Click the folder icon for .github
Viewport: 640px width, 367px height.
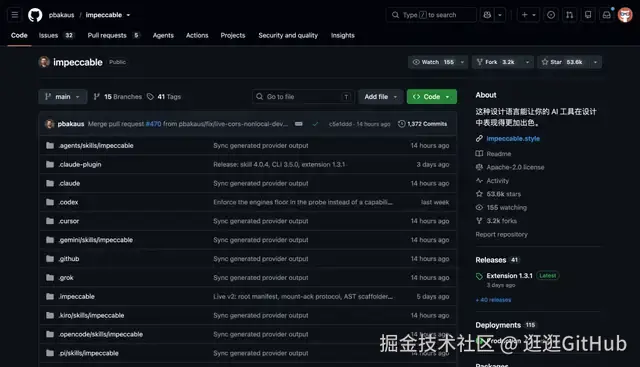pyautogui.click(x=50, y=259)
